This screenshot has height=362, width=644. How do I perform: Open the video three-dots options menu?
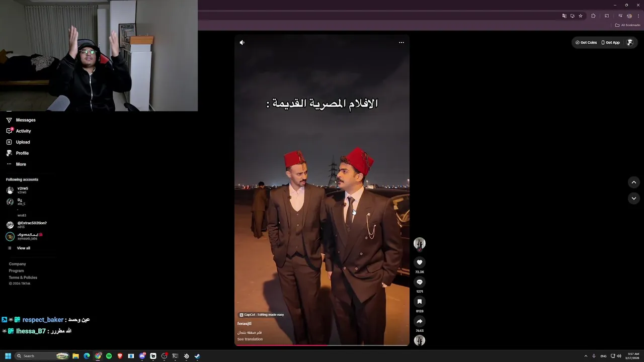click(x=401, y=43)
